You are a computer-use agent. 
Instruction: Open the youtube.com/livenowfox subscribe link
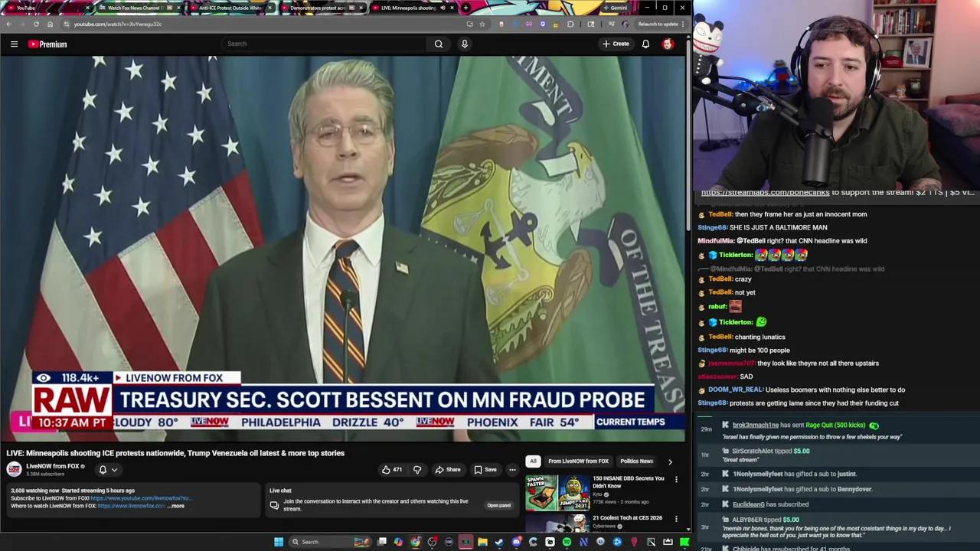click(x=140, y=498)
